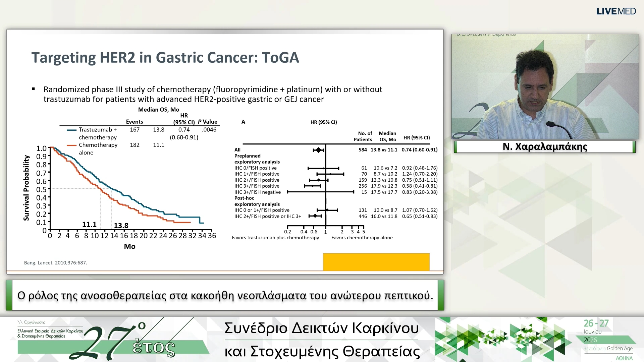Click the Golden Age hotel label
Screen dimensions: 644x362
pos(608,349)
